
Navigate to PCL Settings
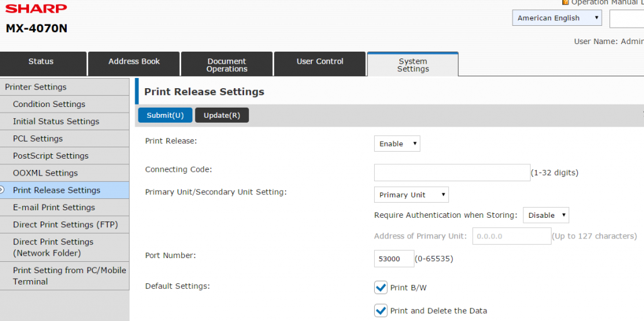tap(38, 138)
